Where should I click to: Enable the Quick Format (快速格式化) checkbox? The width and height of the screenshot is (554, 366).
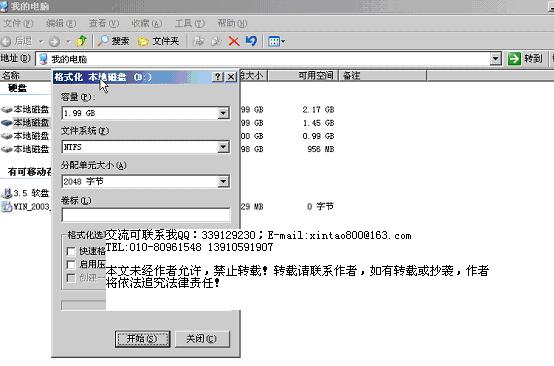(x=71, y=251)
